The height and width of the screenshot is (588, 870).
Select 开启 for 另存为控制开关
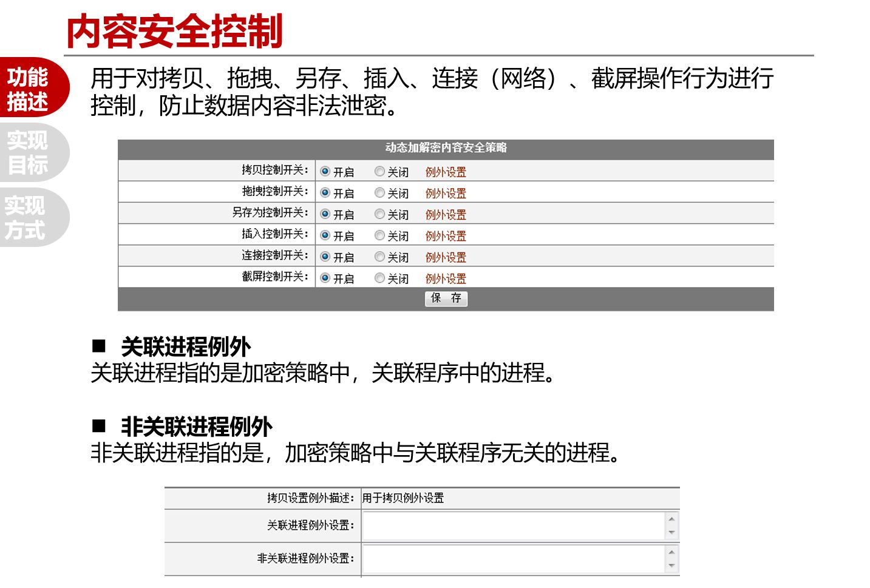(325, 214)
